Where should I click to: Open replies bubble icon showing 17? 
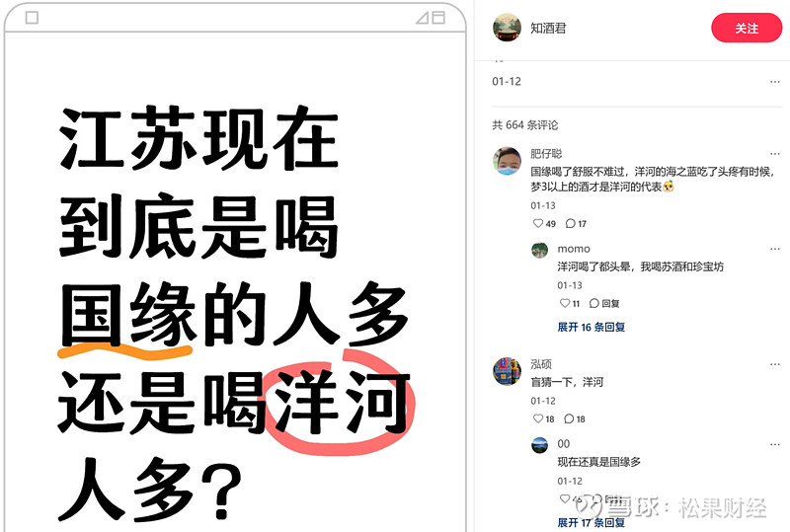tap(571, 223)
